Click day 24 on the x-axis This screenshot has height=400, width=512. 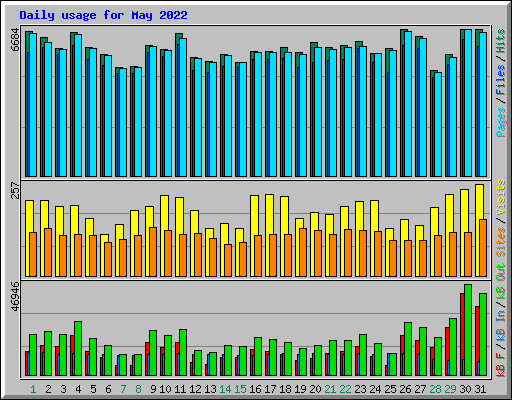[x=375, y=389]
